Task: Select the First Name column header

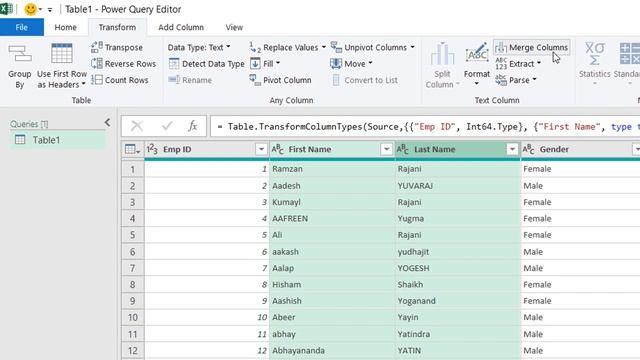Action: coord(332,149)
